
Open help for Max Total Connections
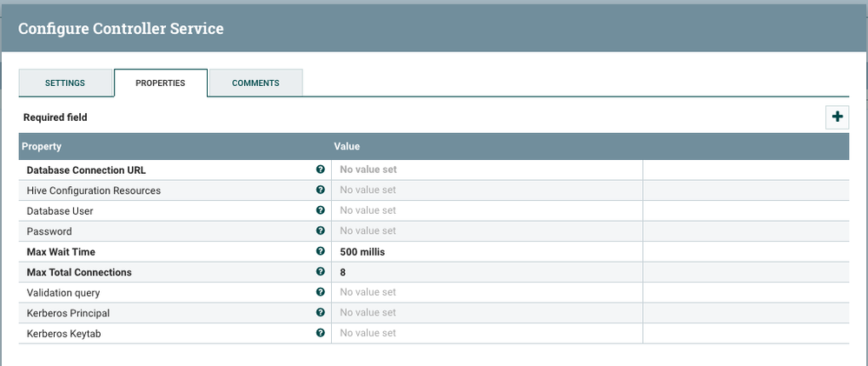321,272
